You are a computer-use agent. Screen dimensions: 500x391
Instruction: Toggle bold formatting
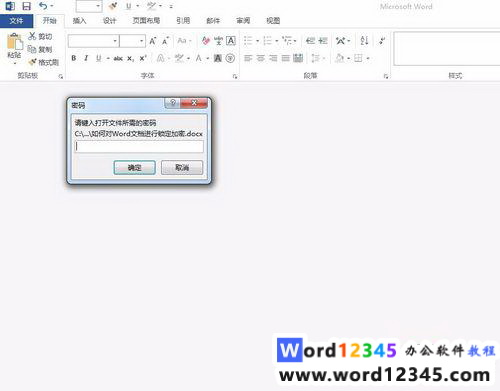tap(74, 58)
